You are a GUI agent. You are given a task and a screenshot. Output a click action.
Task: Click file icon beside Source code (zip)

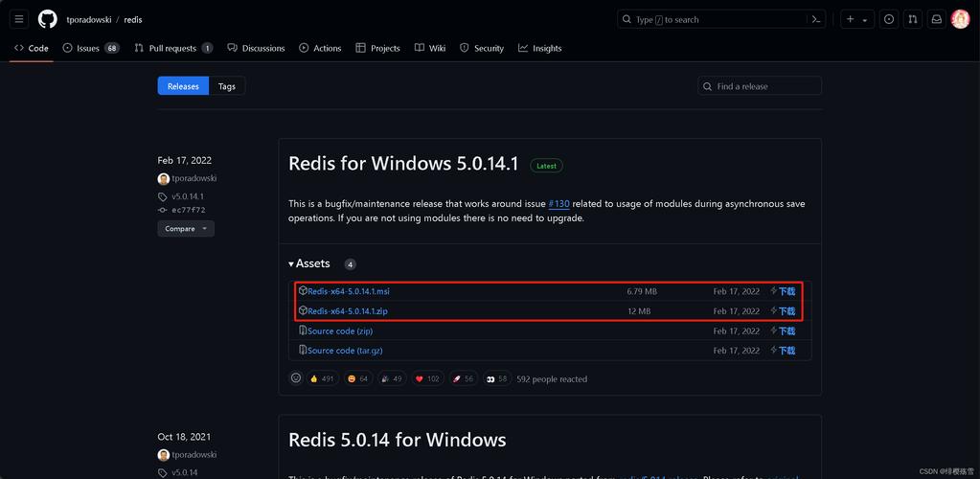(303, 331)
